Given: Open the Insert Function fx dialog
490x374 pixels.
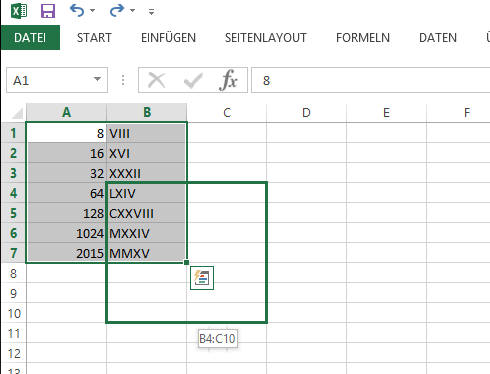Looking at the screenshot, I should (229, 80).
